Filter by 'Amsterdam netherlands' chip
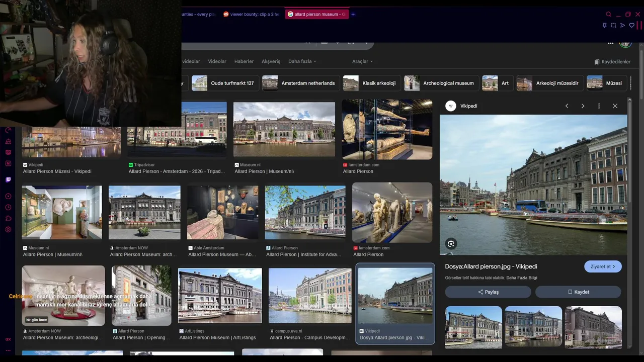The image size is (644, 362). click(x=300, y=83)
